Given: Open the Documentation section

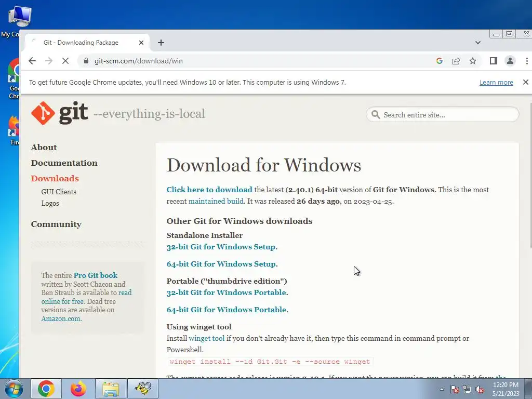Looking at the screenshot, I should point(64,163).
